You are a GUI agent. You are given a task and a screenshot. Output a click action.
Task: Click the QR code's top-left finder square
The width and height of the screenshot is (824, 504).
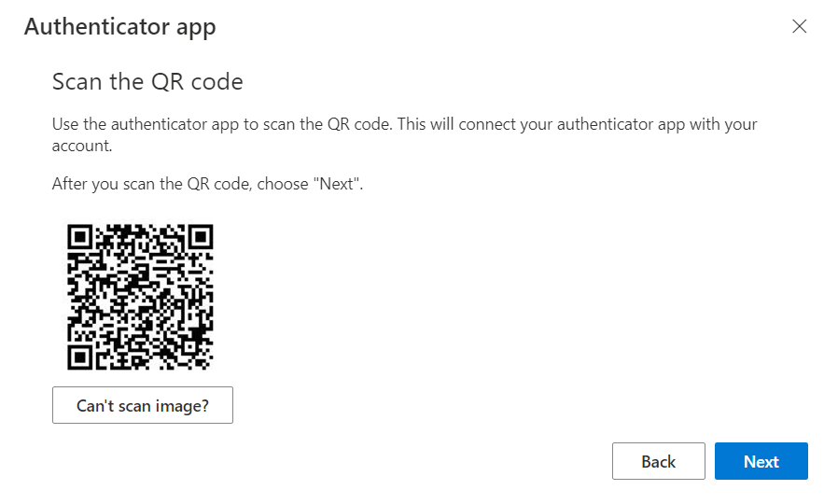(80, 237)
